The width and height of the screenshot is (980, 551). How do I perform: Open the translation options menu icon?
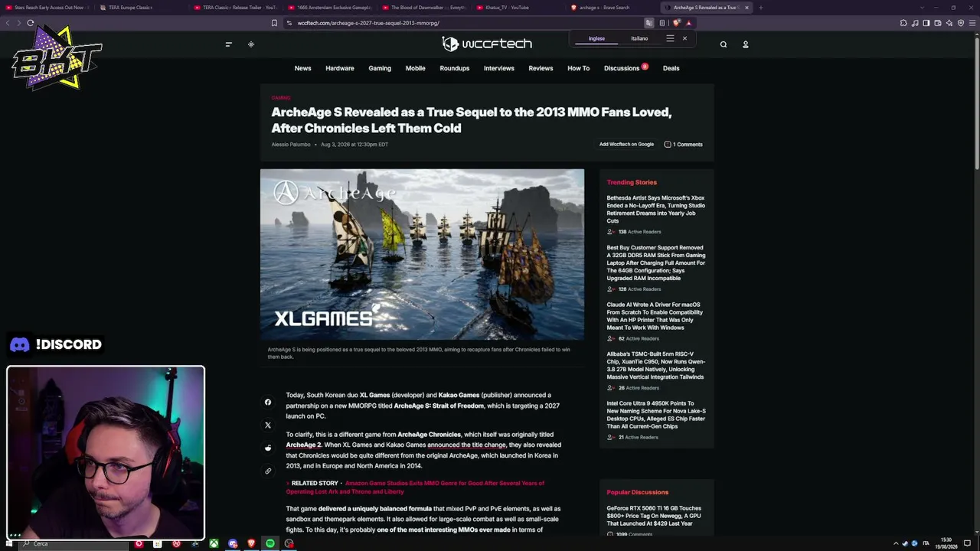670,38
